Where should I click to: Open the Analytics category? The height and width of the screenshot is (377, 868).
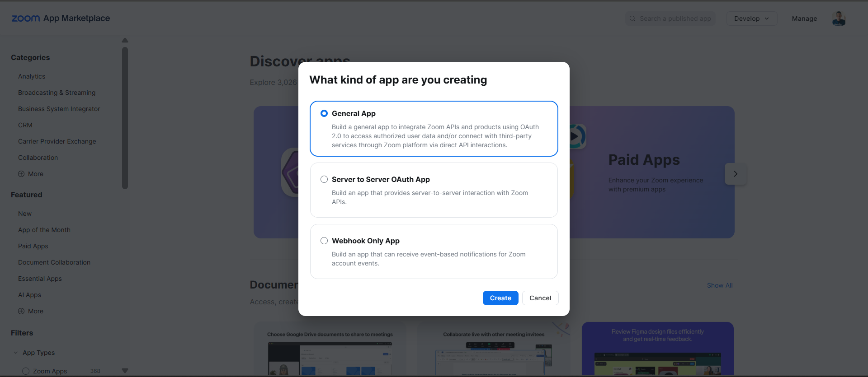click(x=32, y=76)
